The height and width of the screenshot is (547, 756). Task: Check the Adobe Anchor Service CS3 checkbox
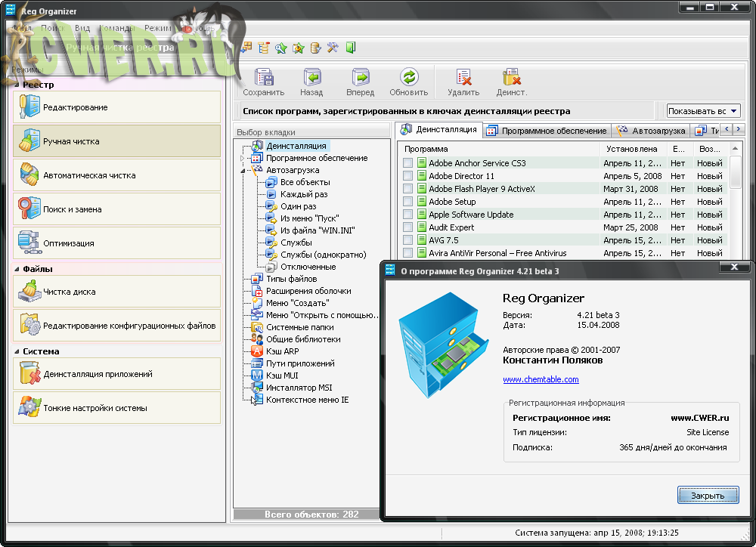click(x=408, y=163)
